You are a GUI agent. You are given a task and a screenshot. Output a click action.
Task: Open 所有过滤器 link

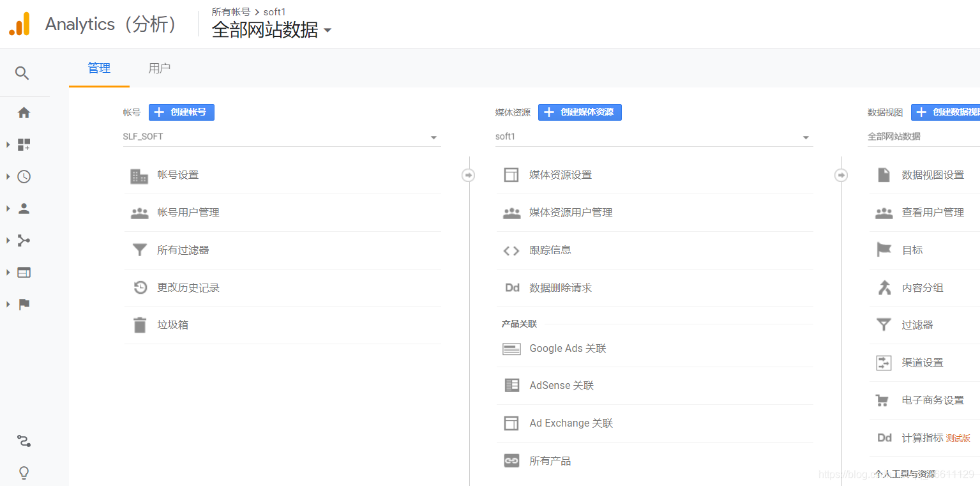pyautogui.click(x=183, y=250)
